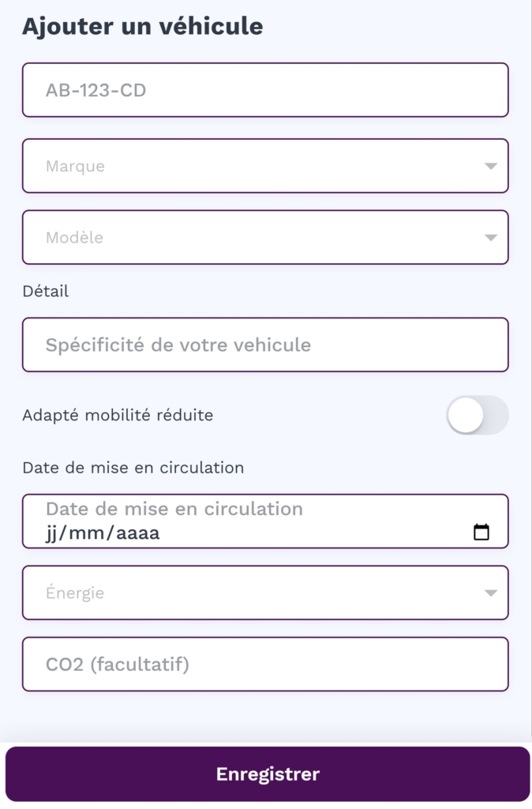
Task: Click the Adapté mobilité réduite label
Action: (x=117, y=415)
